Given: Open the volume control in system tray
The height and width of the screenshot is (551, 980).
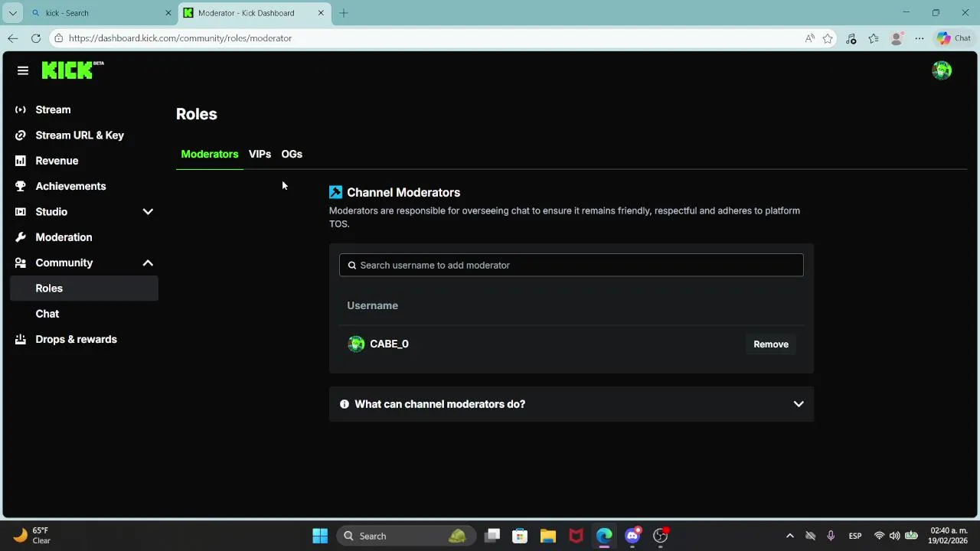Looking at the screenshot, I should (894, 536).
